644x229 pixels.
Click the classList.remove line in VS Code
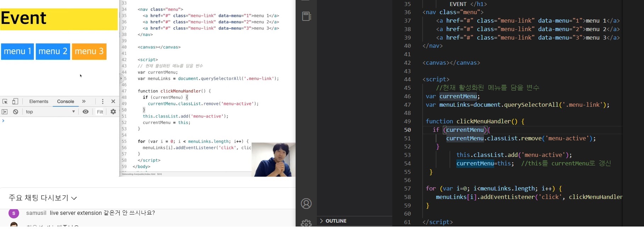tap(521, 138)
